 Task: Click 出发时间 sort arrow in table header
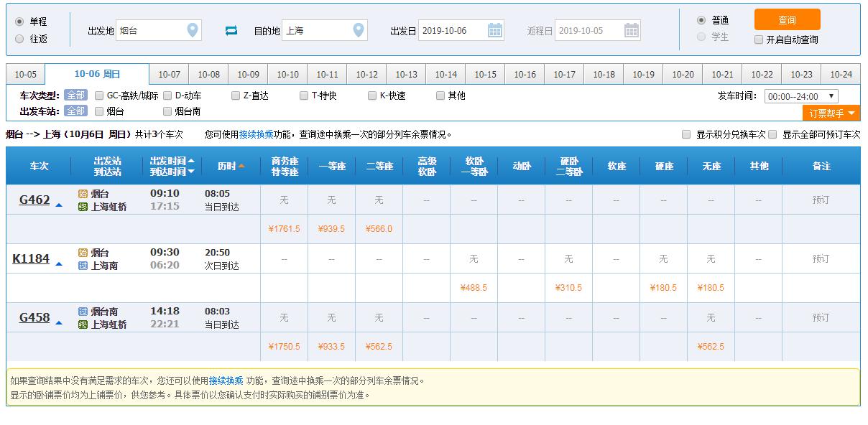(x=191, y=161)
